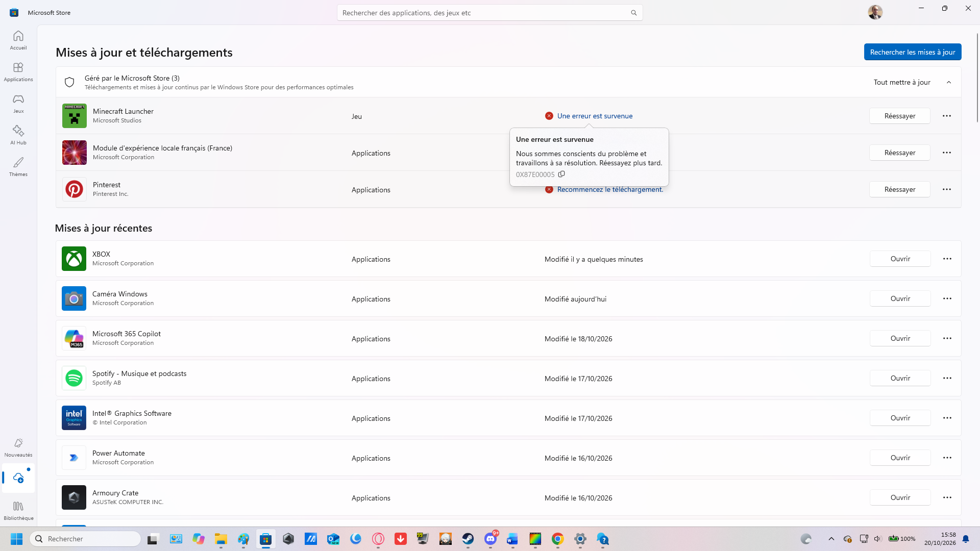Image resolution: width=980 pixels, height=551 pixels.
Task: Open the Thèmes section
Action: click(18, 167)
